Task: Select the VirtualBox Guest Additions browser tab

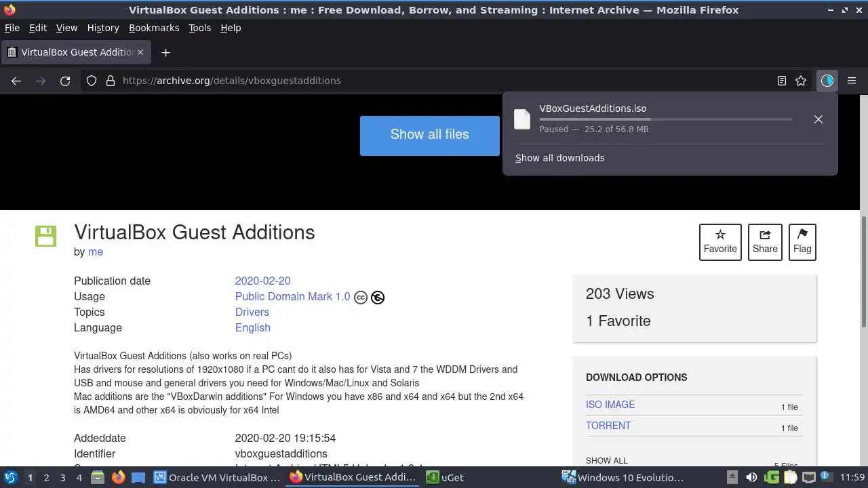Action: coord(76,52)
